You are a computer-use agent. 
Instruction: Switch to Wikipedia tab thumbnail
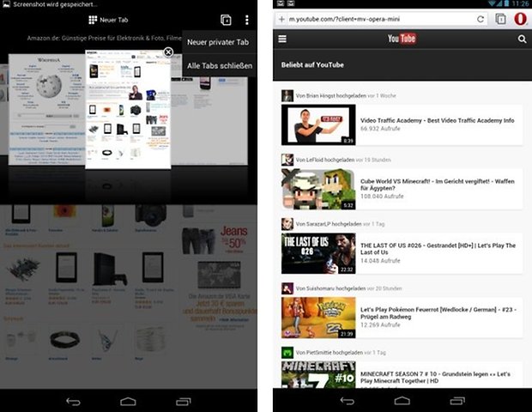tap(47, 109)
